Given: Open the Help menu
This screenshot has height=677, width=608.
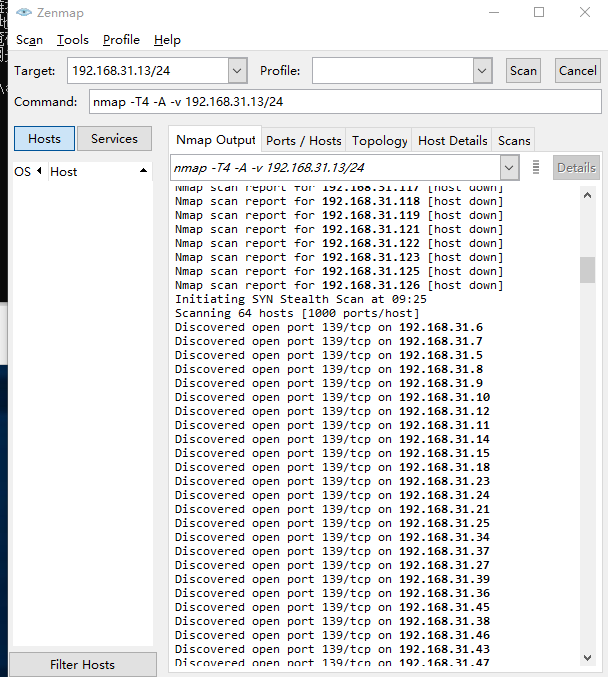Looking at the screenshot, I should [167, 40].
